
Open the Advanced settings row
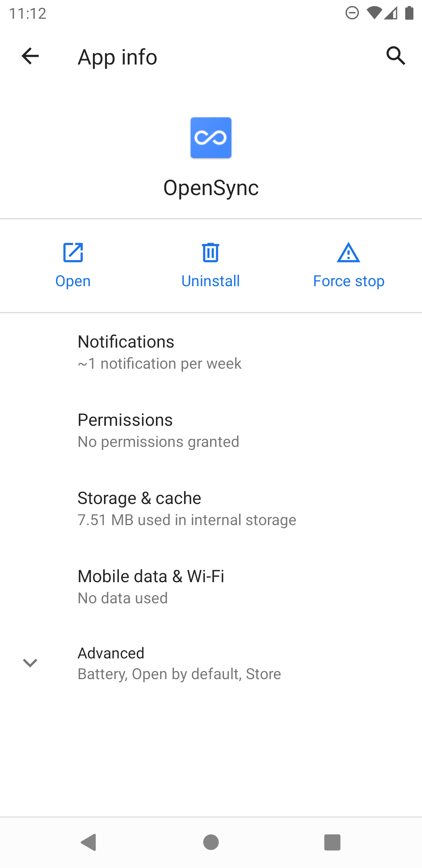coord(179,663)
